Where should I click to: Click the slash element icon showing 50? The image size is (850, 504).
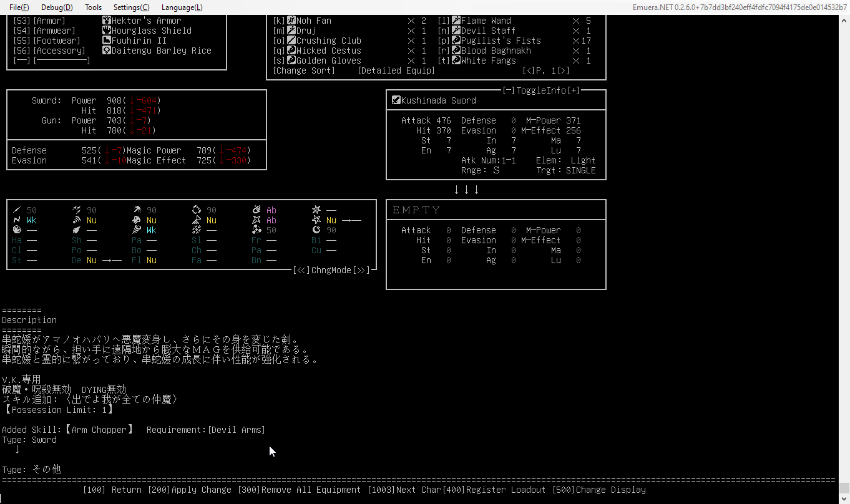coord(17,210)
